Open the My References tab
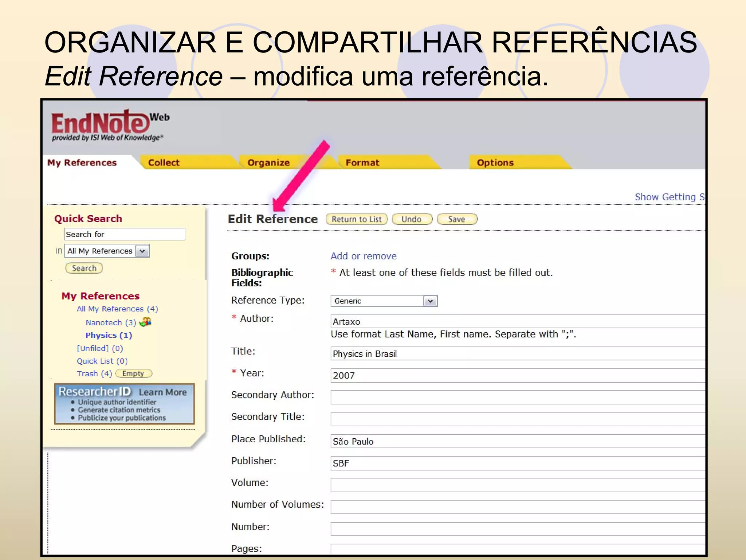This screenshot has height=560, width=746. [x=82, y=162]
